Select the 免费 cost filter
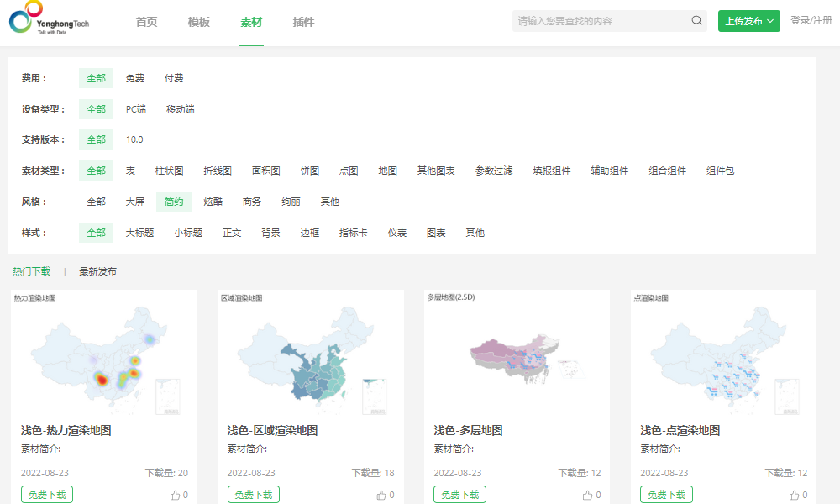The image size is (840, 504). point(135,77)
